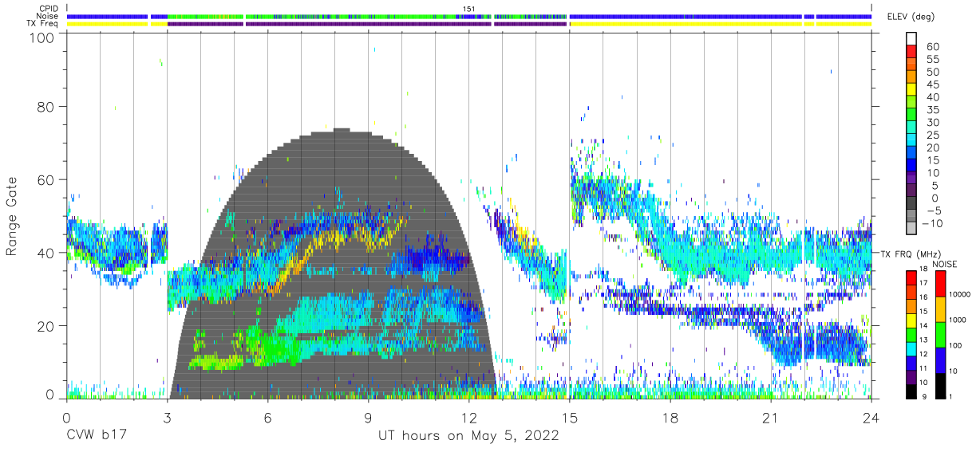Pick the black 9–10 MHz TX FRQ swatch
The width and height of the screenshot is (980, 452).
pyautogui.click(x=911, y=390)
